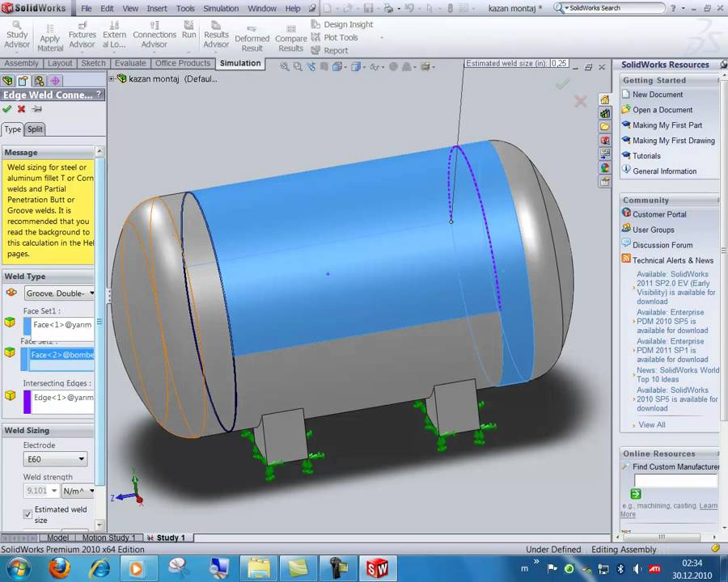The width and height of the screenshot is (728, 582).
Task: Switch to the Model tab at bottom
Action: 57,538
